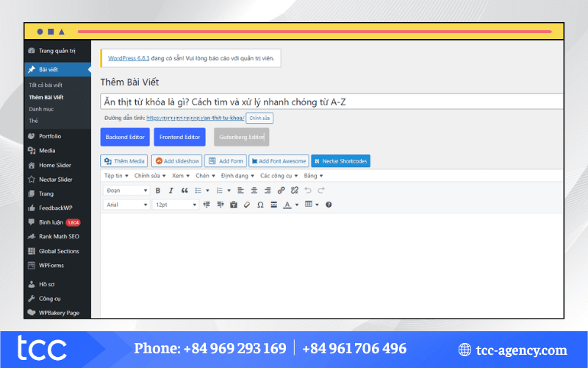This screenshot has height=368, width=588.
Task: Open the Arial font family dropdown
Action: [126, 205]
